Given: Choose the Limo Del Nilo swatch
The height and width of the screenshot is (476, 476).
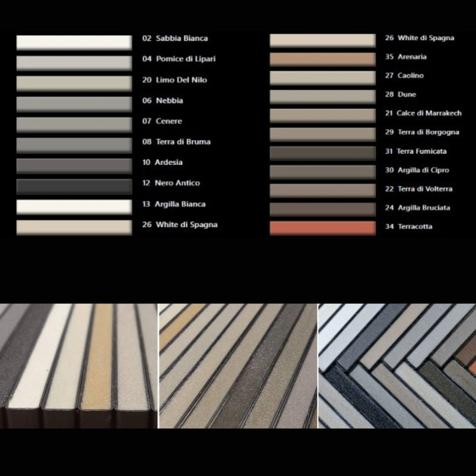Looking at the screenshot, I should click(74, 83).
